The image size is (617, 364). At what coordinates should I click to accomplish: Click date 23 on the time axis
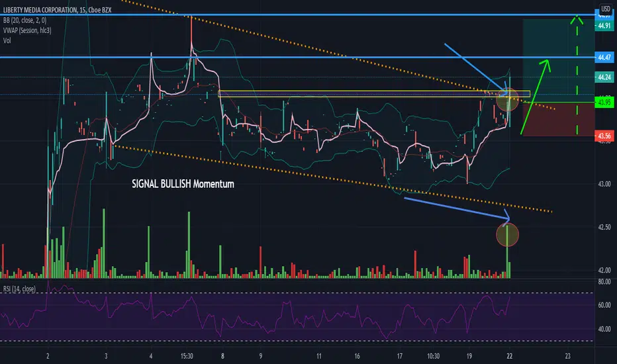click(567, 356)
